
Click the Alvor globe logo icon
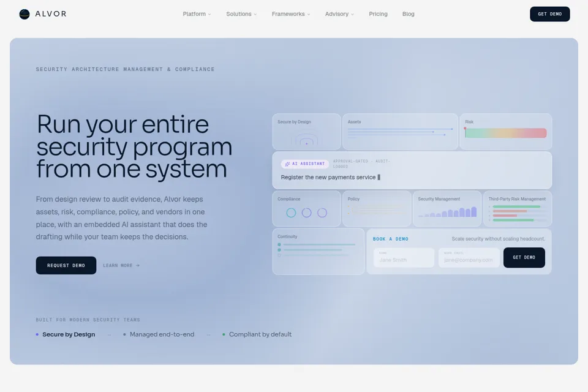tap(24, 14)
